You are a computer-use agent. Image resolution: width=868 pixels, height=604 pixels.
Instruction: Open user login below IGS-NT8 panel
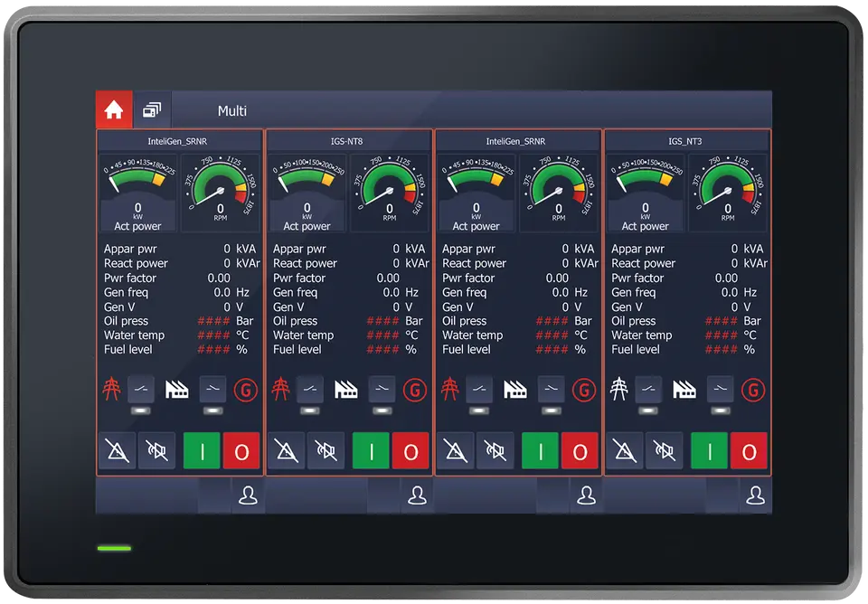point(417,495)
